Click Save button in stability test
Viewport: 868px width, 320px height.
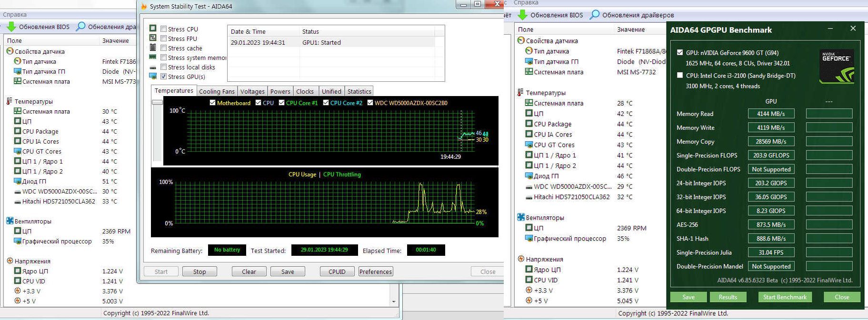[288, 272]
